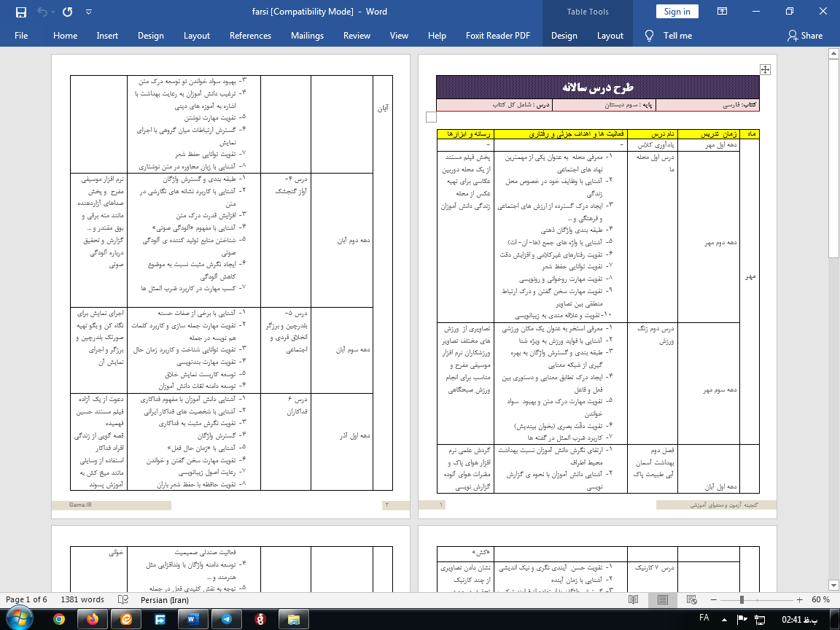Click the Repeat circular arrow icon
Image resolution: width=840 pixels, height=630 pixels.
click(x=68, y=12)
